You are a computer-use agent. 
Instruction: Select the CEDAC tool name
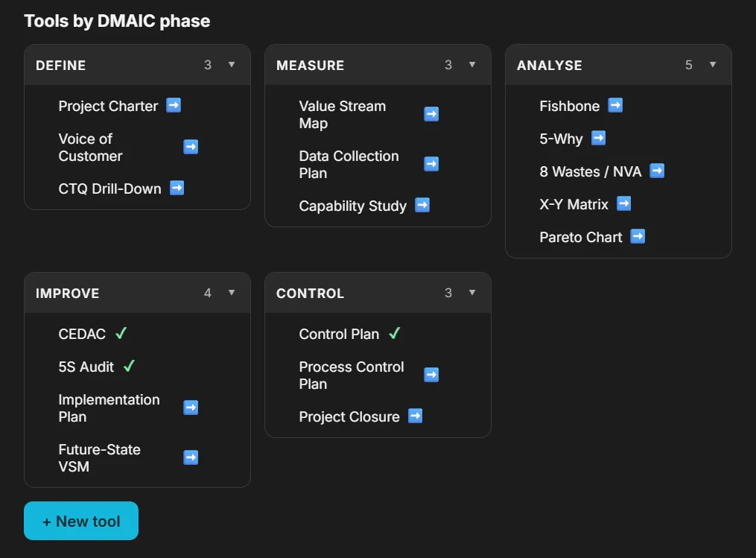[x=82, y=335]
